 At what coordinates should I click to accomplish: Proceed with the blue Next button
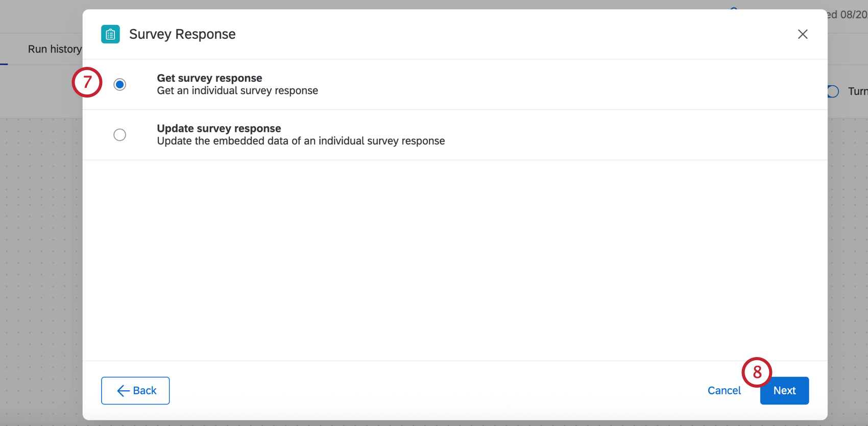(784, 391)
